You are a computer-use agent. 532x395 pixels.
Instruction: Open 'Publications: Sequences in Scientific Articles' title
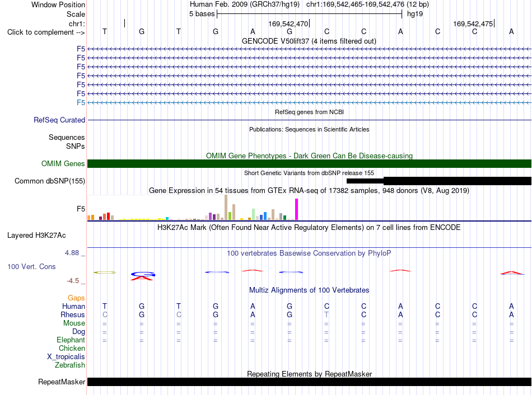(x=309, y=129)
